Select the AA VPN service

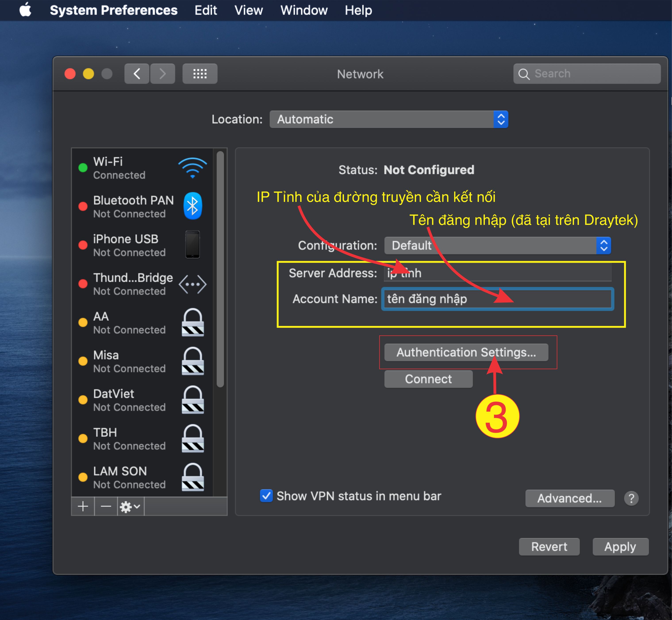(x=142, y=322)
